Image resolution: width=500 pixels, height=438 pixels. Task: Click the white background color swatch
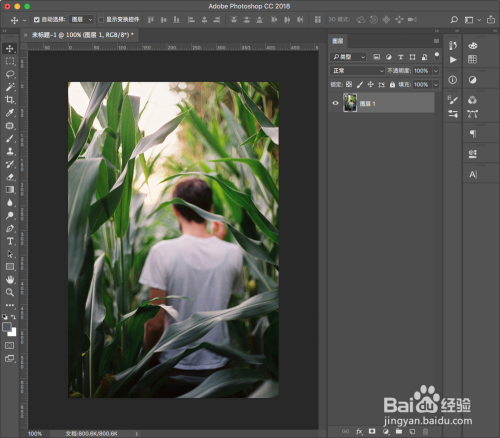tap(13, 332)
